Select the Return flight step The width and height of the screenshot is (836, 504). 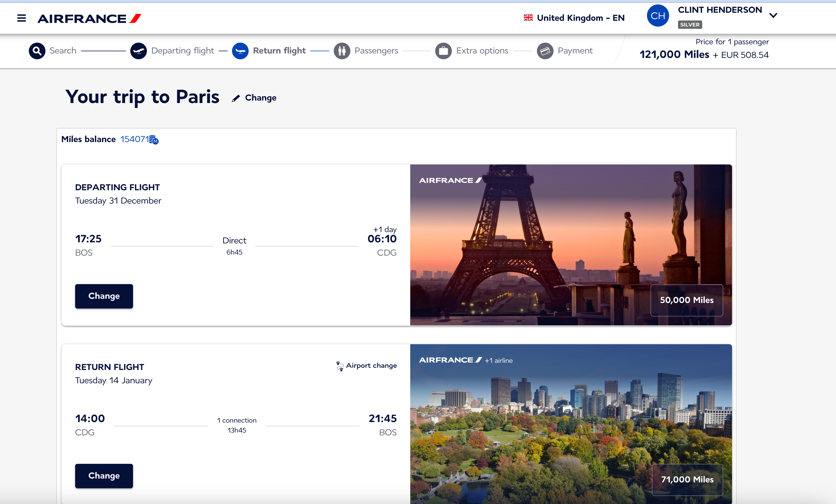(x=279, y=50)
